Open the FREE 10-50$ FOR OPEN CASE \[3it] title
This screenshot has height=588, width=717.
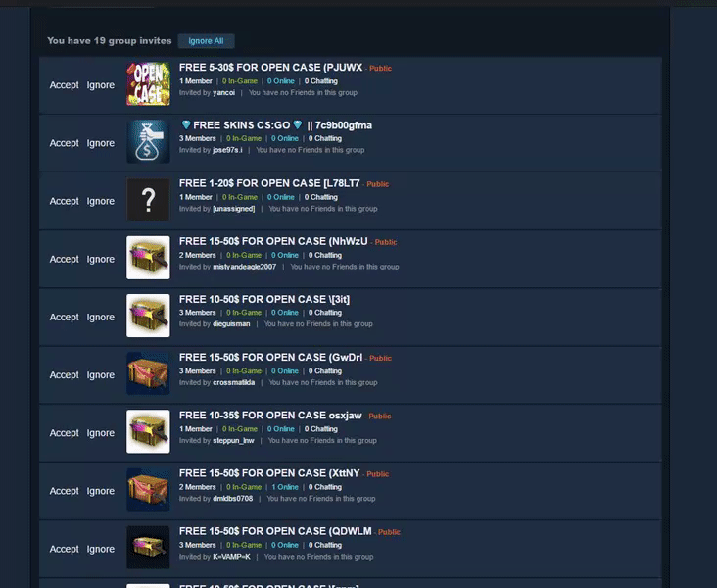(264, 299)
